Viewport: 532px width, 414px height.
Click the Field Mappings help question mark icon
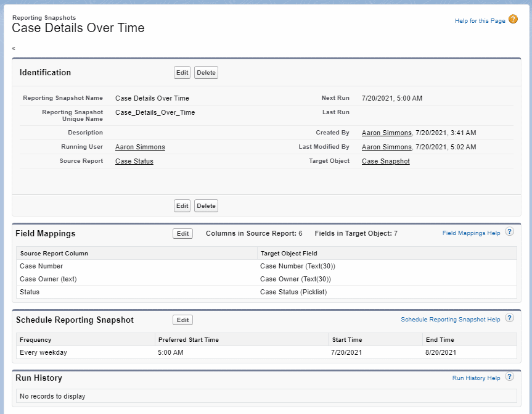(x=509, y=231)
